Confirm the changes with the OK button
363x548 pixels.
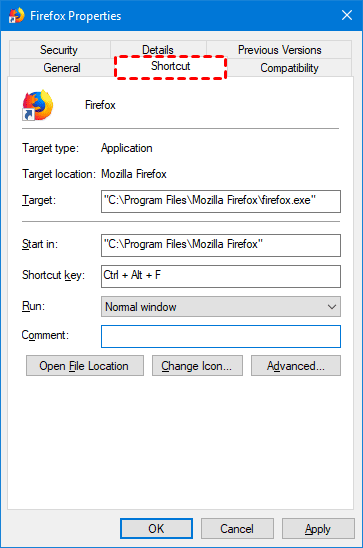click(x=157, y=528)
